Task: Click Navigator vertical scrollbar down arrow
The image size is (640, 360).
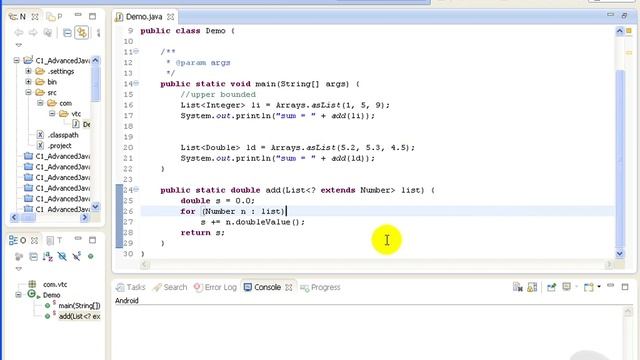Action: (x=96, y=207)
